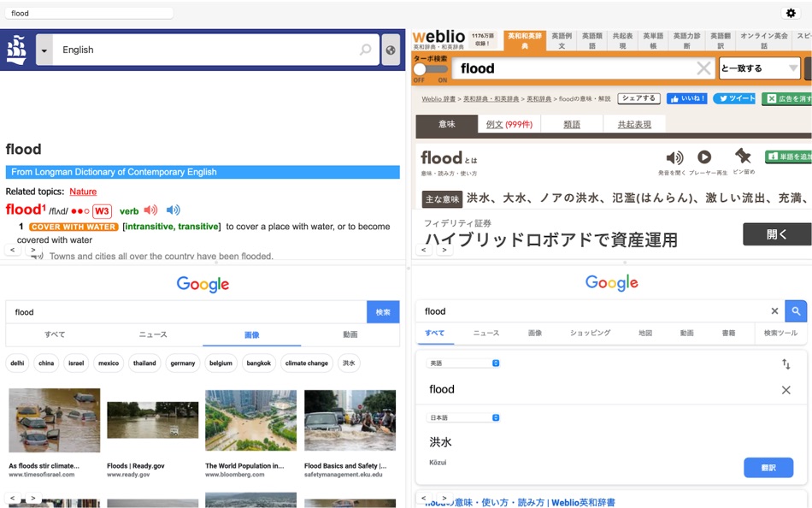
Task: Open 検索ツール in Google results
Action: click(x=780, y=333)
